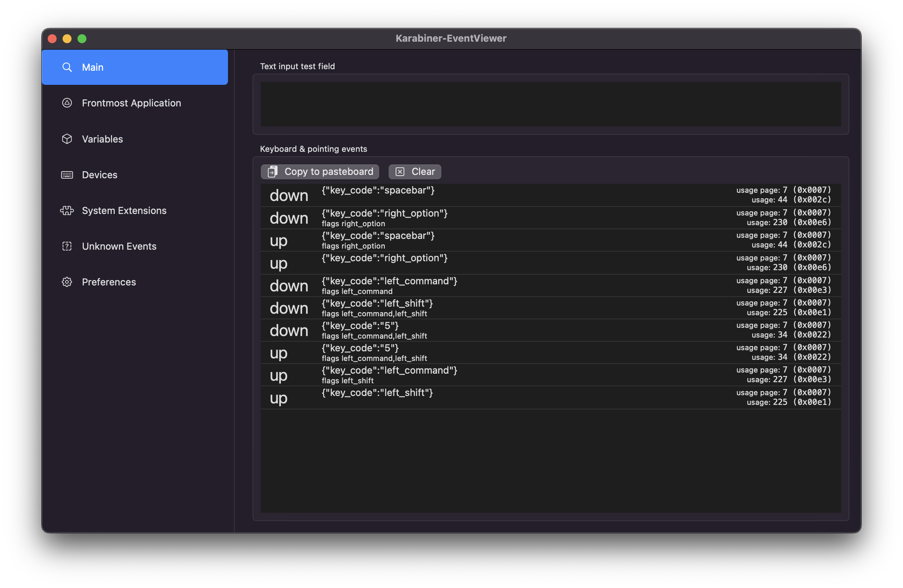903x588 pixels.
Task: Click the Unknown Events question mark icon
Action: point(67,246)
